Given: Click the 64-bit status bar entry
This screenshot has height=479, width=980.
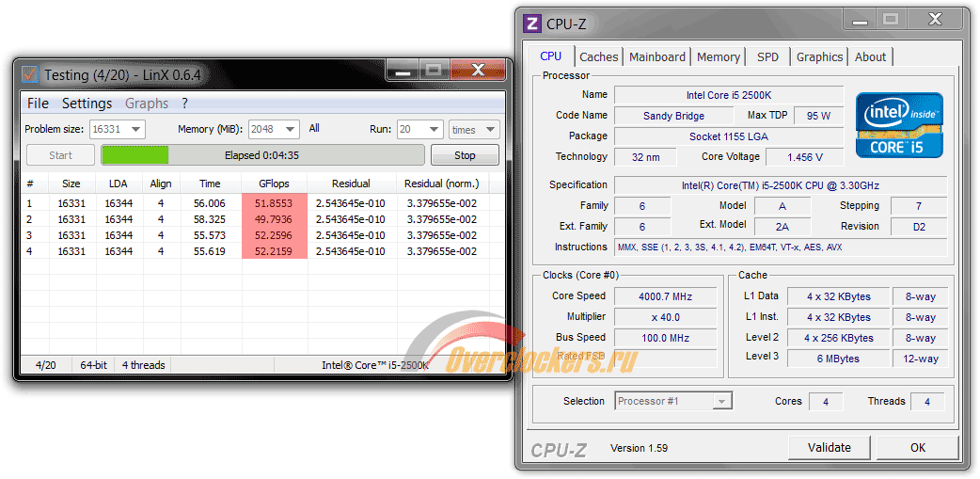Looking at the screenshot, I should coord(94,365).
